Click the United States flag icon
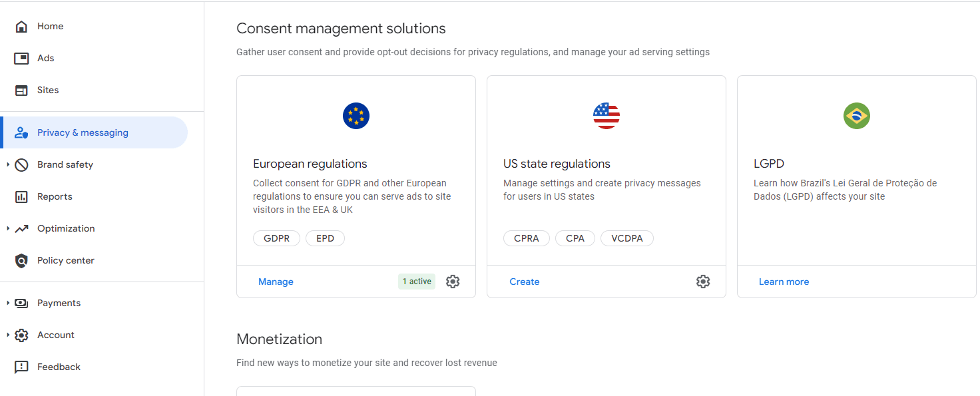Viewport: 980px width, 396px height. pyautogui.click(x=607, y=116)
